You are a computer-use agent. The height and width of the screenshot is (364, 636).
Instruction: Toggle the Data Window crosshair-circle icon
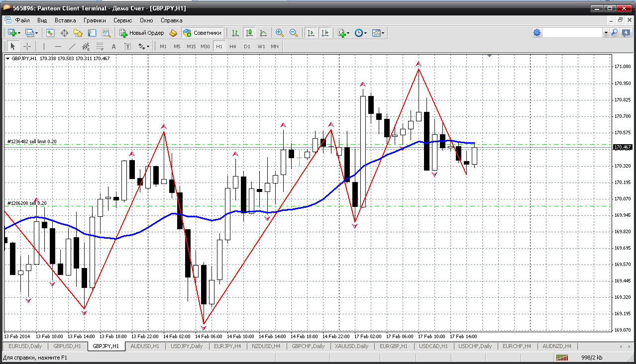click(x=64, y=33)
